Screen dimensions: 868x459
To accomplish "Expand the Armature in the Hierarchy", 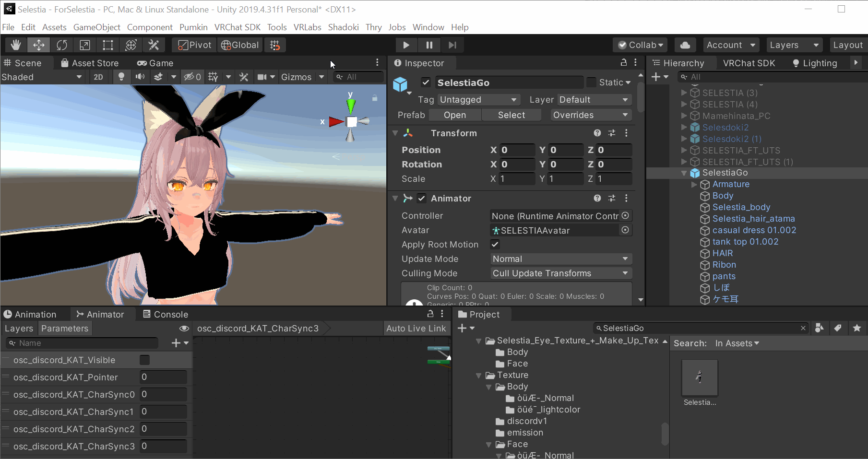I will coord(694,184).
